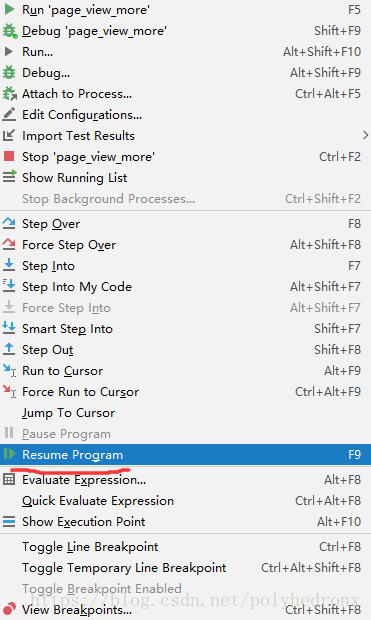Click the Attach to Process bug icon

tap(9, 94)
